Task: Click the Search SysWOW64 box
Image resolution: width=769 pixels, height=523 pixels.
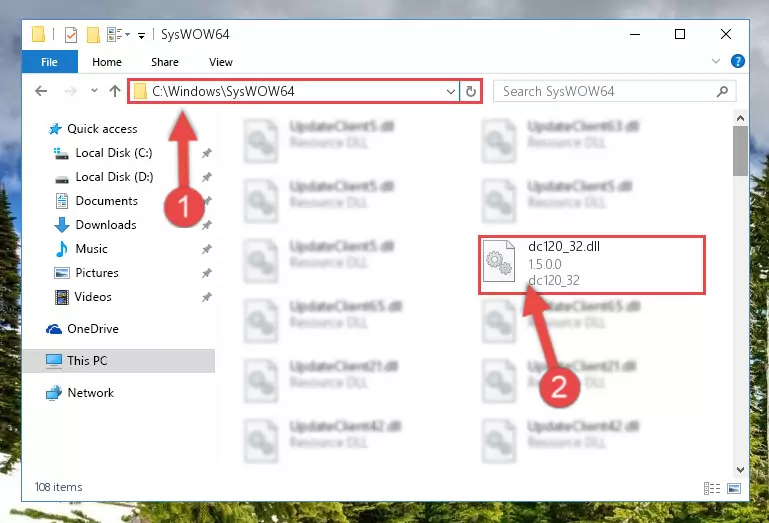Action: (615, 91)
